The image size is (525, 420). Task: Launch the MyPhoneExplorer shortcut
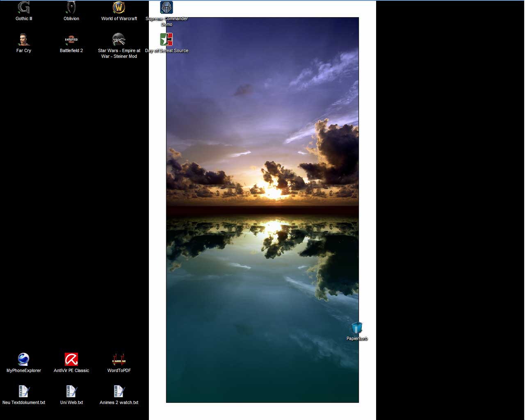24,359
